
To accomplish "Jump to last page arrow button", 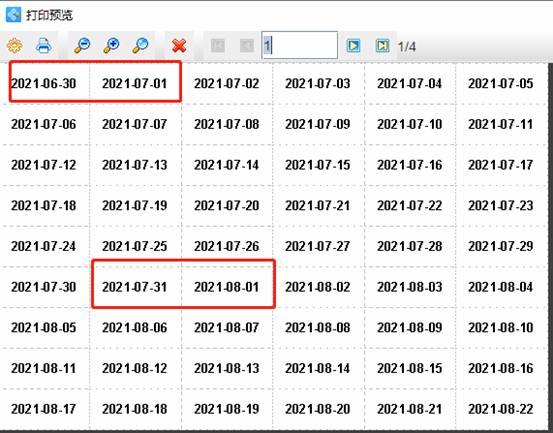I will [382, 45].
